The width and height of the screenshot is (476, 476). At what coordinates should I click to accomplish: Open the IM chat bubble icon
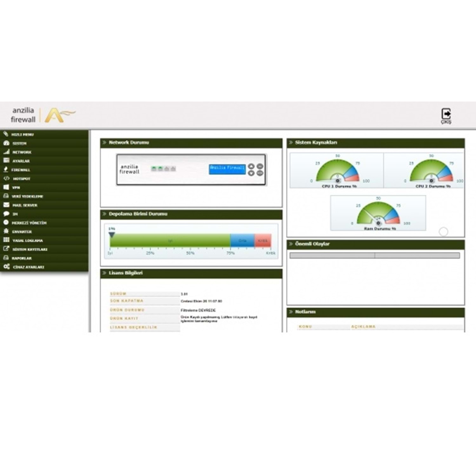6,214
